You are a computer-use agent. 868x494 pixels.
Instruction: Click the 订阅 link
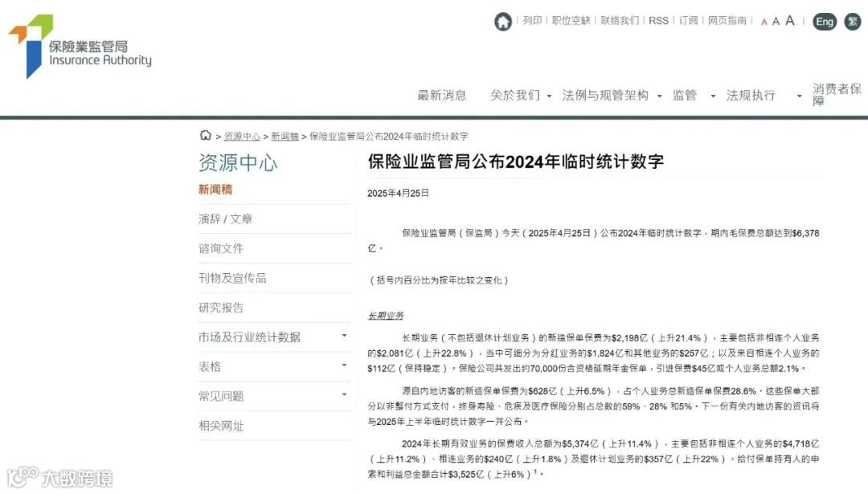pos(687,22)
